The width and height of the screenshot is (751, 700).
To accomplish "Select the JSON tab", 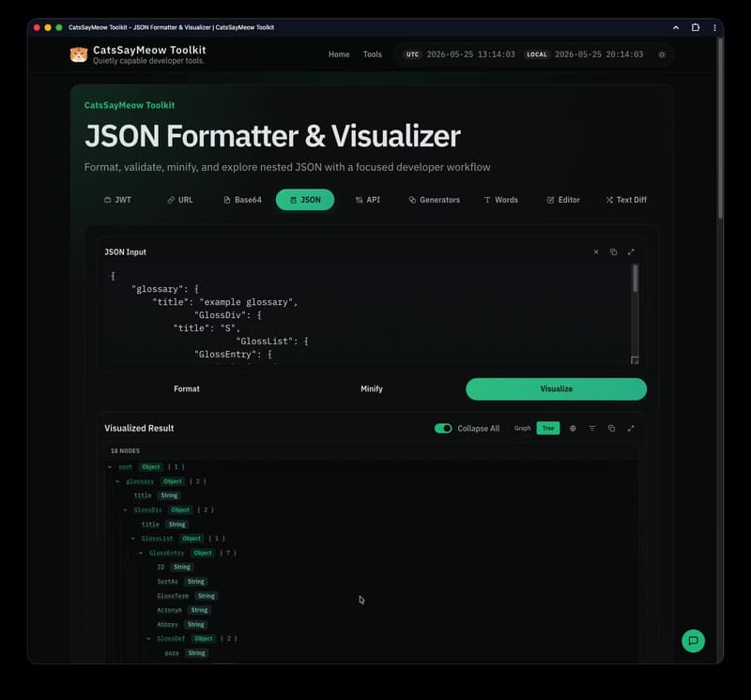I will tap(305, 200).
